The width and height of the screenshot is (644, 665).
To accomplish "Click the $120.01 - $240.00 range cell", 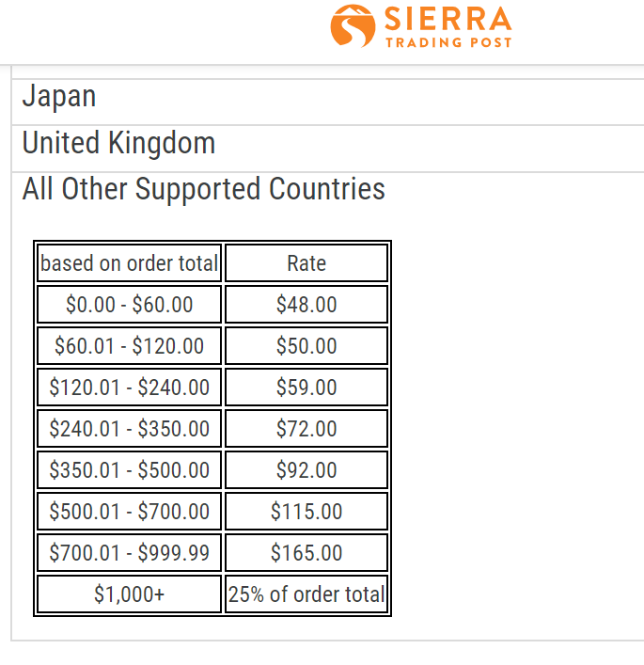I will click(x=130, y=388).
